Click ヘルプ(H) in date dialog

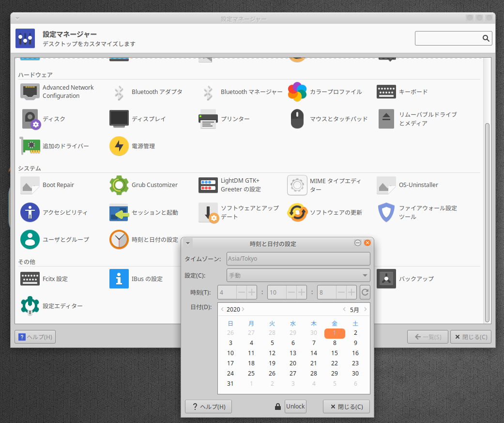pyautogui.click(x=208, y=407)
